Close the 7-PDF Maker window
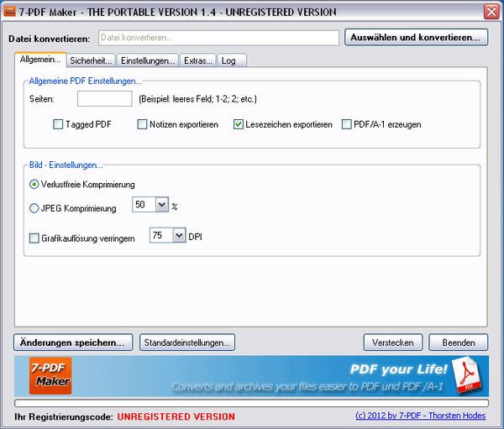 point(491,12)
